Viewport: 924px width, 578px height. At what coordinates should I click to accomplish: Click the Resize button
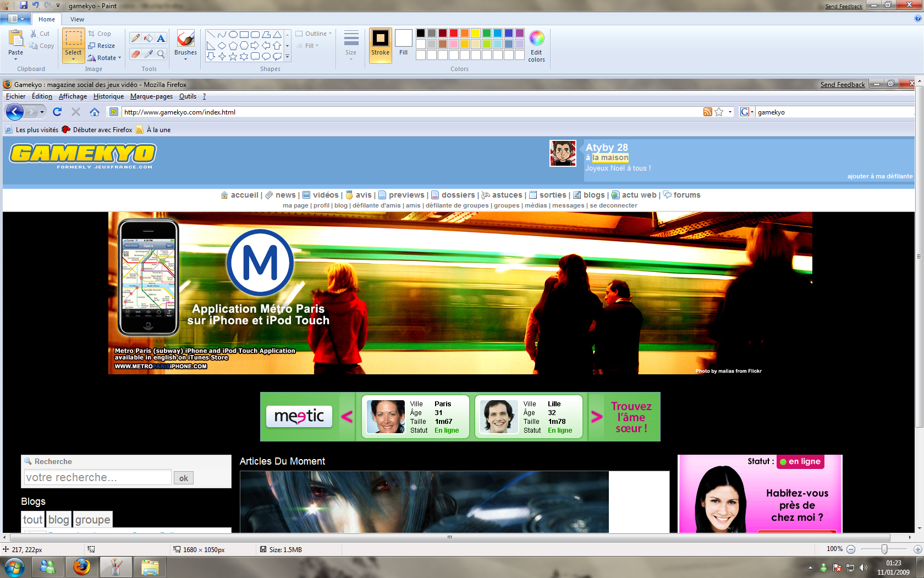[102, 46]
